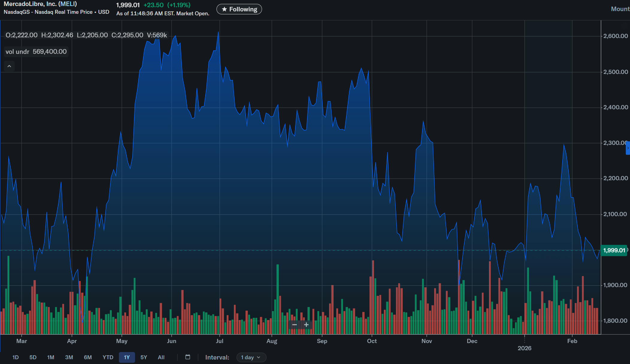Click the Mount link at top right
Screen dimensions: 630x364
click(x=620, y=9)
